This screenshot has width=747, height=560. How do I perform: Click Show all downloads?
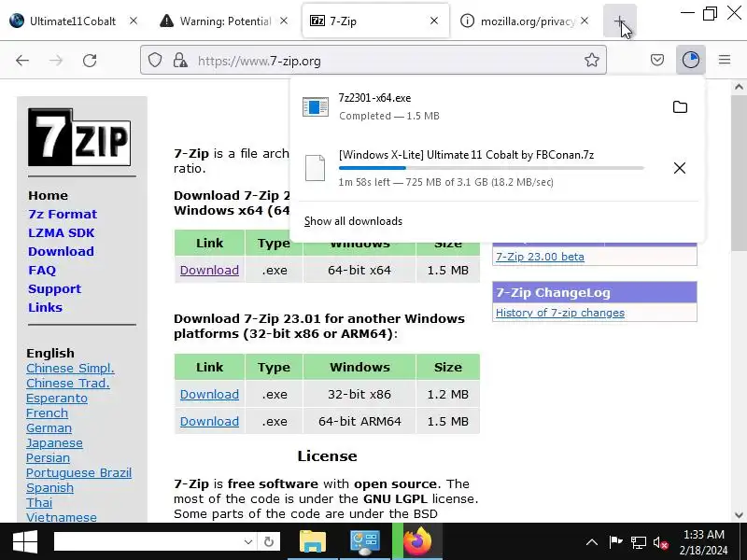(353, 221)
